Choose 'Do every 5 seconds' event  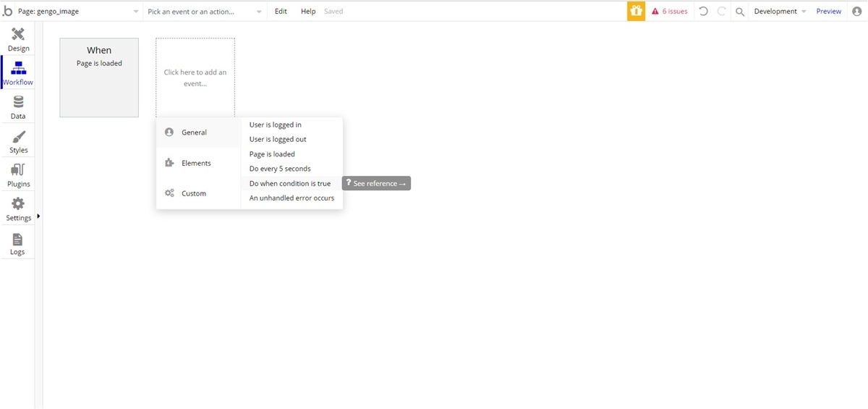tap(292, 169)
